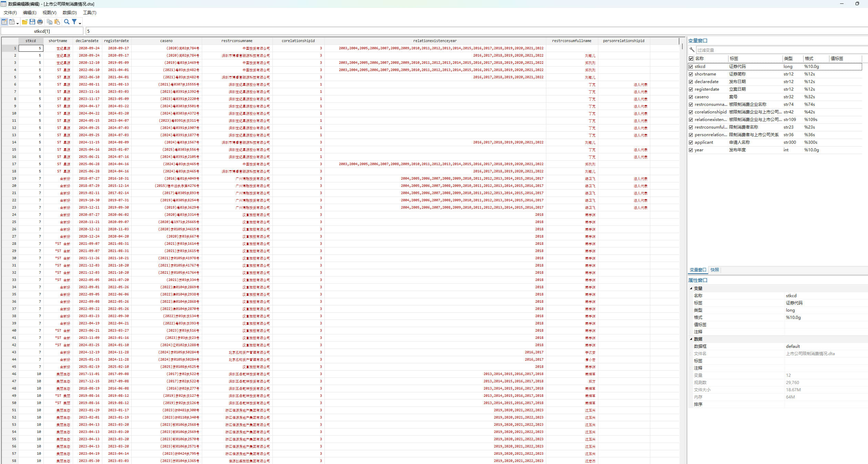This screenshot has width=868, height=464.
Task: Click the magnifier find icon
Action: [66, 22]
